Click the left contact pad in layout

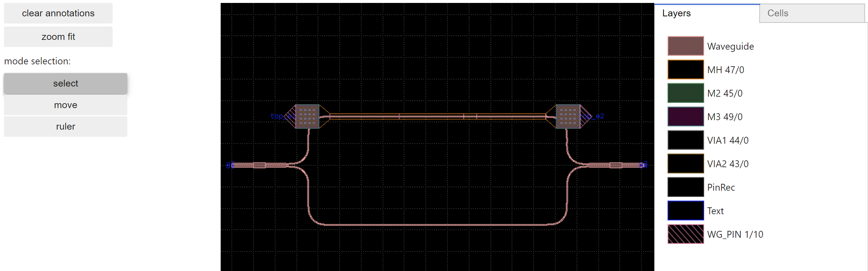(x=307, y=116)
